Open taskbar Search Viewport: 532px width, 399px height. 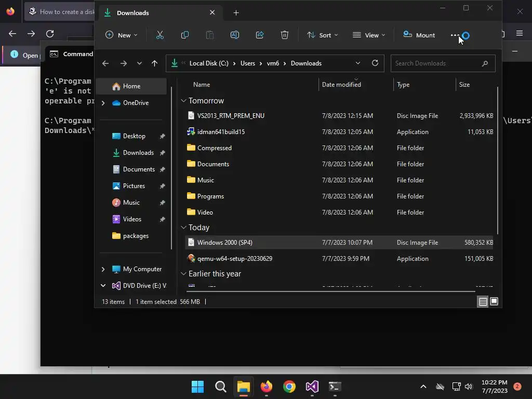(220, 387)
